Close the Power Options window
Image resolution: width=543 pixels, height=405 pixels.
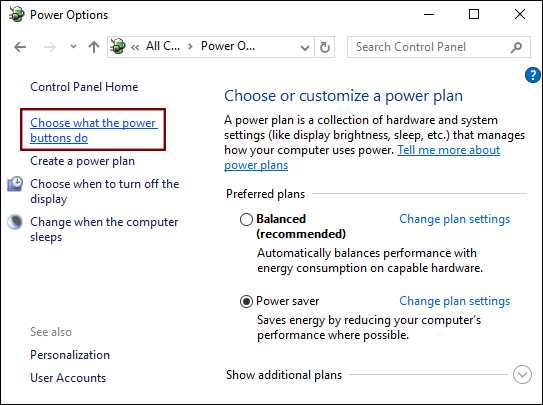(x=520, y=15)
